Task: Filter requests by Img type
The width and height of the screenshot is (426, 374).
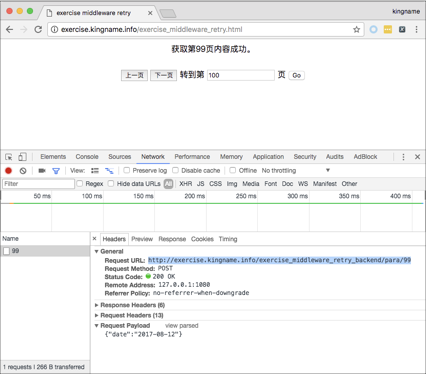Action: tap(232, 184)
